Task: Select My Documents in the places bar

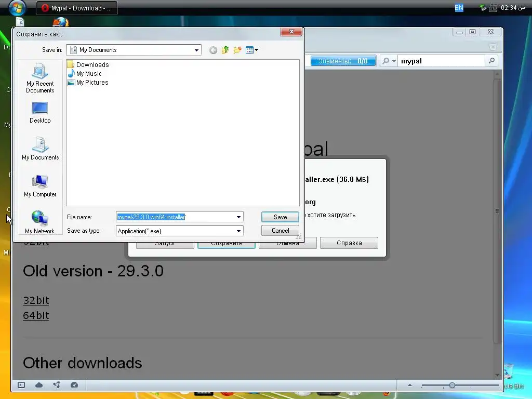Action: point(40,149)
